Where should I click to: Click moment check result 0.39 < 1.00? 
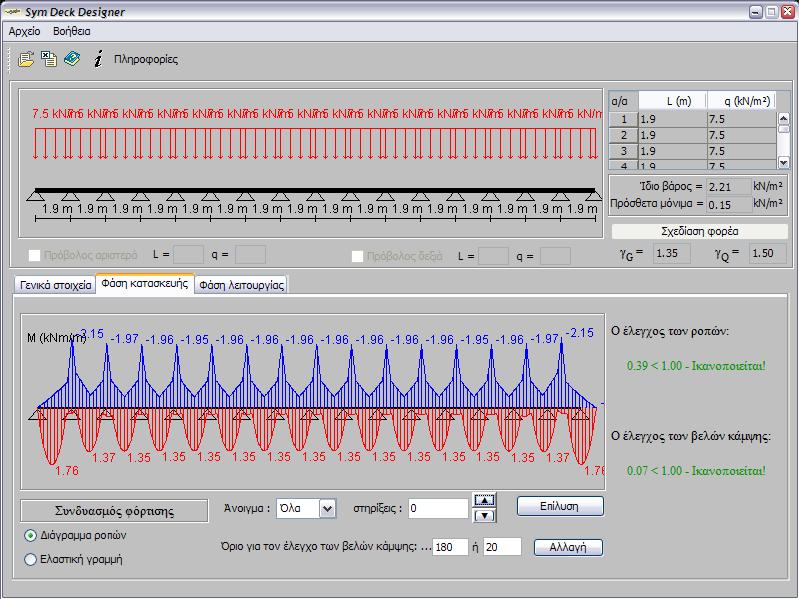click(696, 366)
